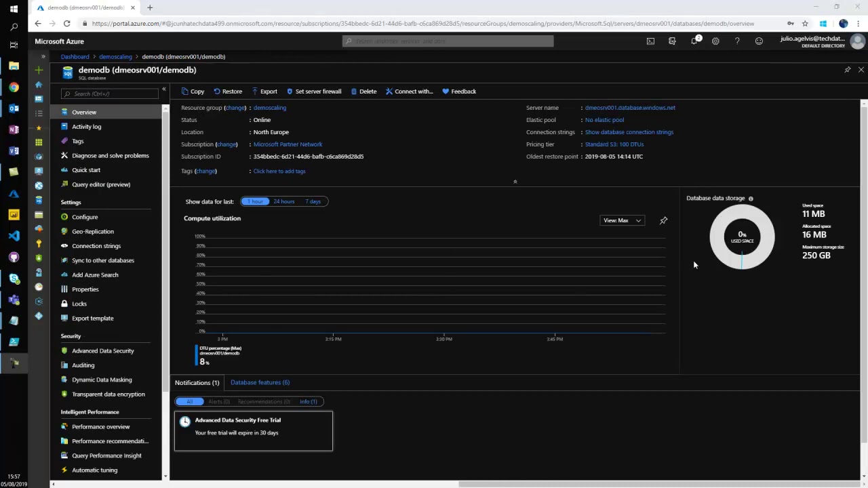Expand the portal sidebar with double chevron
The width and height of the screenshot is (868, 488).
pyautogui.click(x=43, y=56)
